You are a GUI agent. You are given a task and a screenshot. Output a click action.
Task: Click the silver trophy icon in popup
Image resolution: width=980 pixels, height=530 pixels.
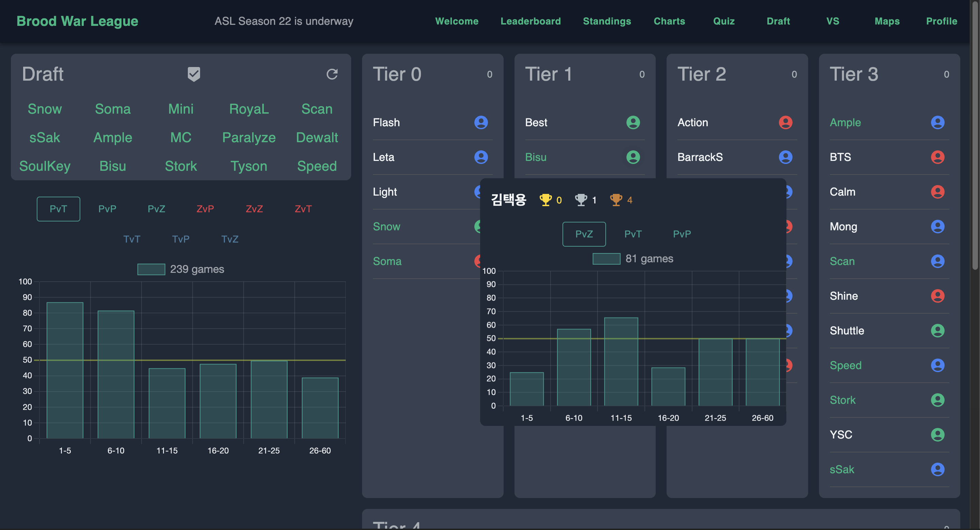tap(581, 200)
